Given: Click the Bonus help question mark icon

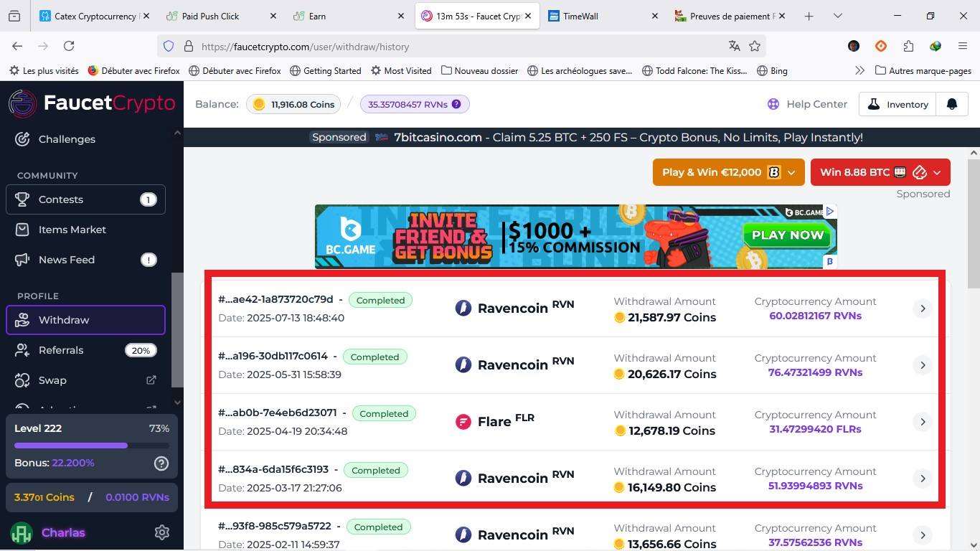Looking at the screenshot, I should coord(161,463).
